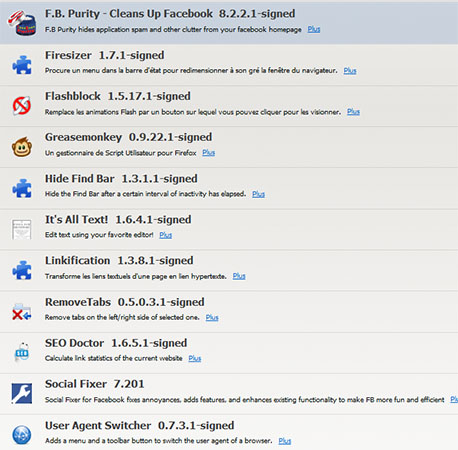Viewport: 458px width, 450px height.
Task: Click the Social Fixer wrench icon
Action: [x=22, y=394]
